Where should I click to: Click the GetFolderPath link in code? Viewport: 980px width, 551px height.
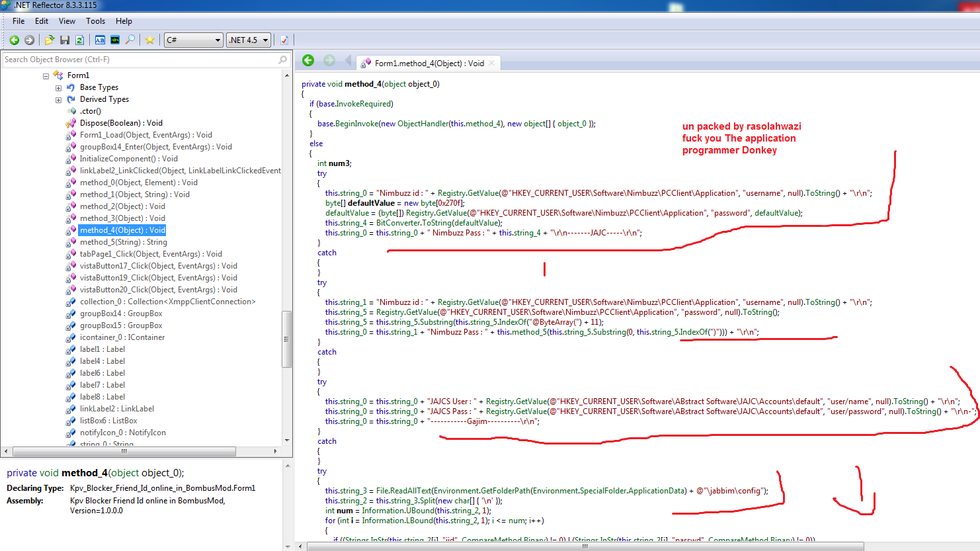505,491
